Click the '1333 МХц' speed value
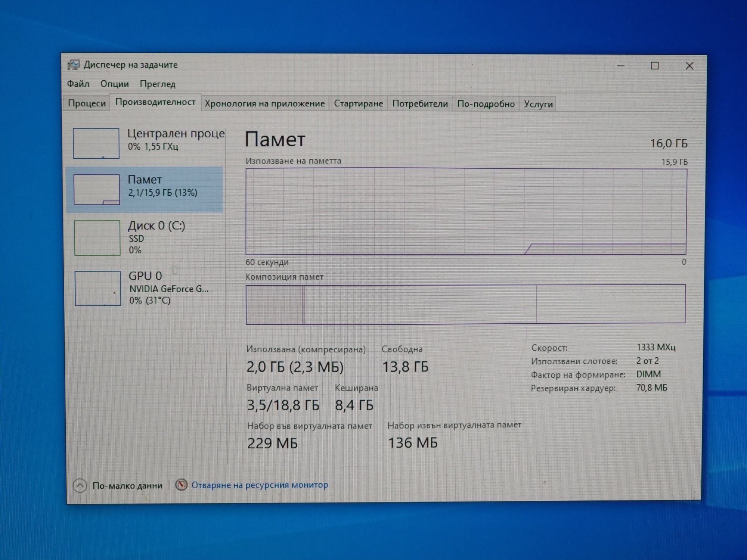This screenshot has width=747, height=560. (656, 348)
